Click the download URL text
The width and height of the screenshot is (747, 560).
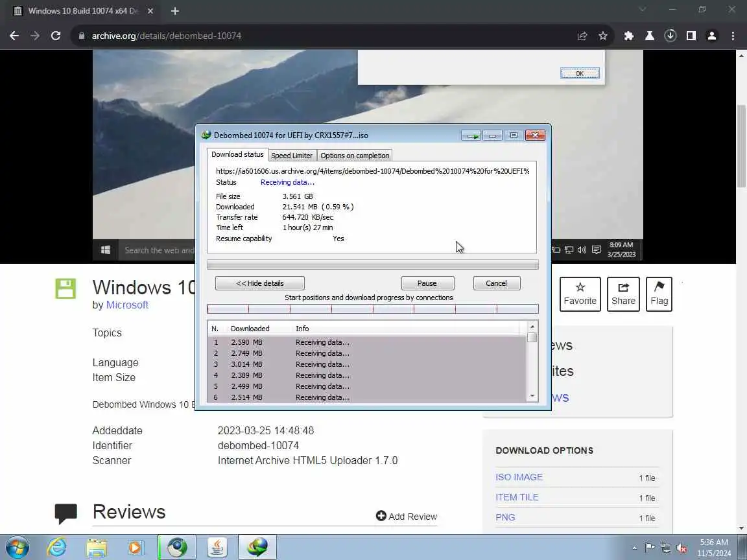point(373,171)
